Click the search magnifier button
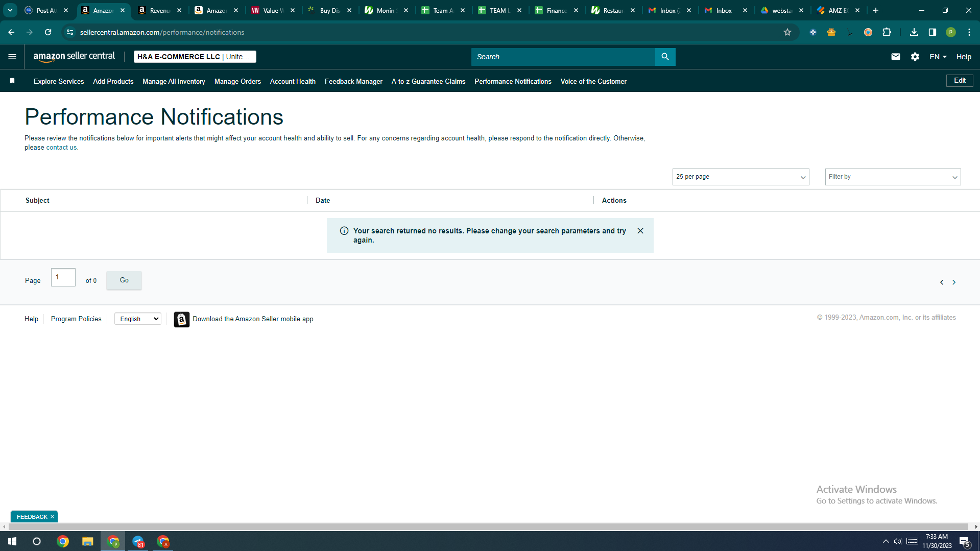This screenshot has height=551, width=980. pyautogui.click(x=665, y=57)
